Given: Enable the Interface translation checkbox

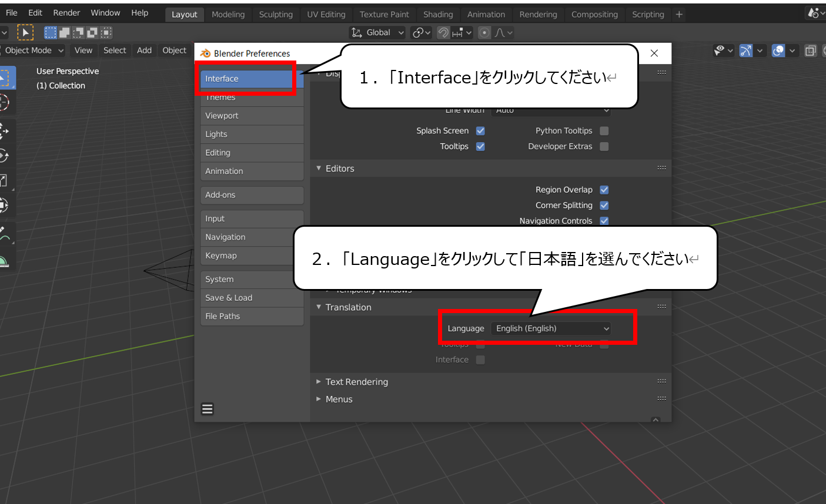Looking at the screenshot, I should click(480, 359).
